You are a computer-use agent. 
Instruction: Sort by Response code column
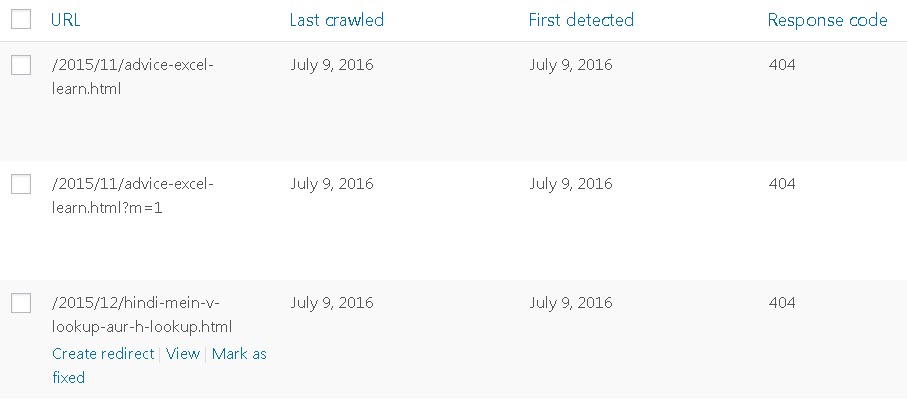(x=827, y=20)
